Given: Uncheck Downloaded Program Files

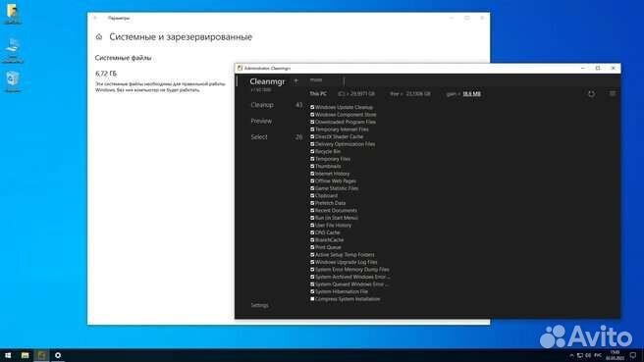Looking at the screenshot, I should 312,122.
